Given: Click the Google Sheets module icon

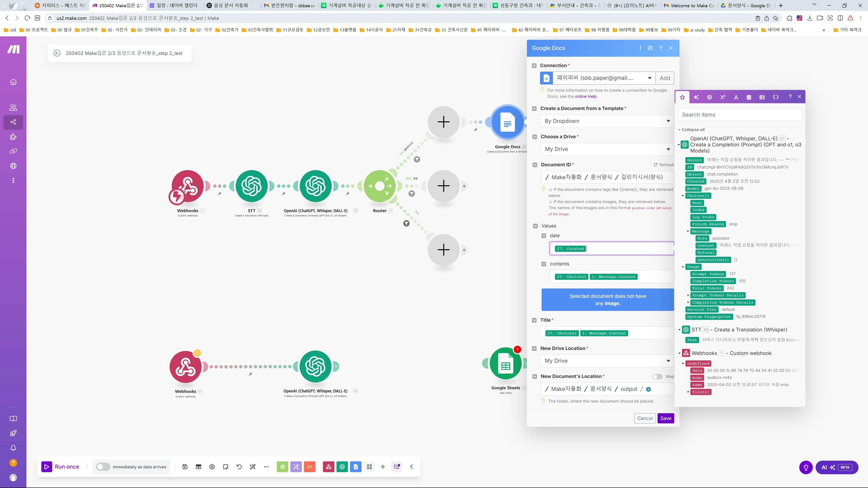Looking at the screenshot, I should click(505, 364).
